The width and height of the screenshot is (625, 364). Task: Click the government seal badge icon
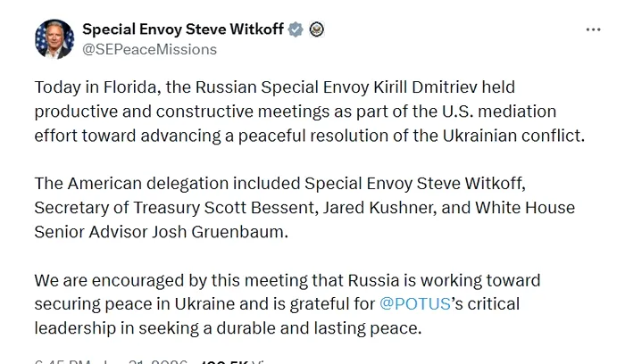(x=317, y=29)
